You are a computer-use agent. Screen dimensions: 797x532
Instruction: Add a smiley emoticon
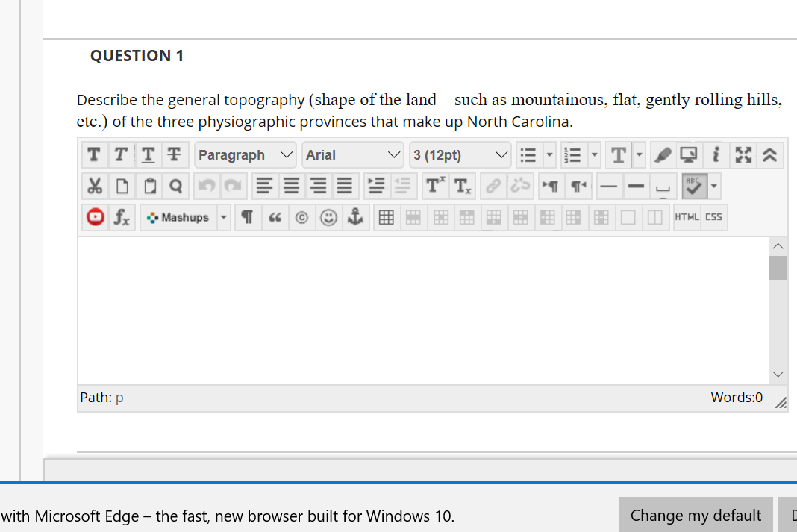tap(328, 217)
